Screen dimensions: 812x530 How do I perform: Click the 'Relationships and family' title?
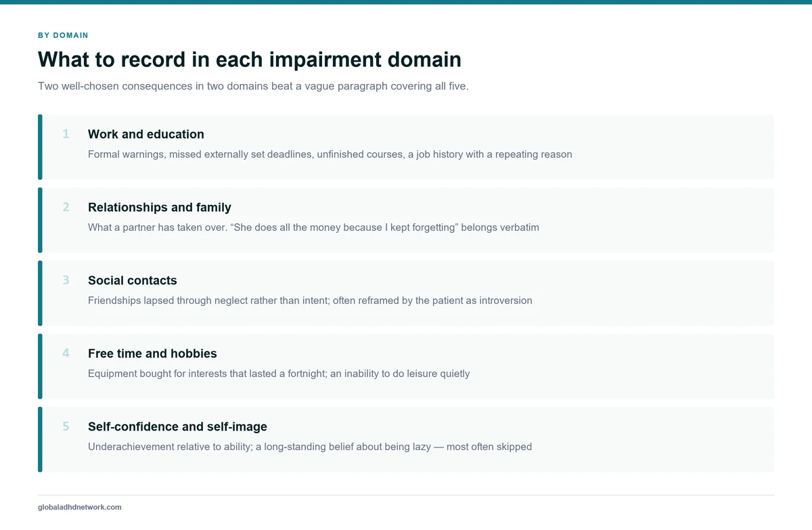click(x=160, y=207)
